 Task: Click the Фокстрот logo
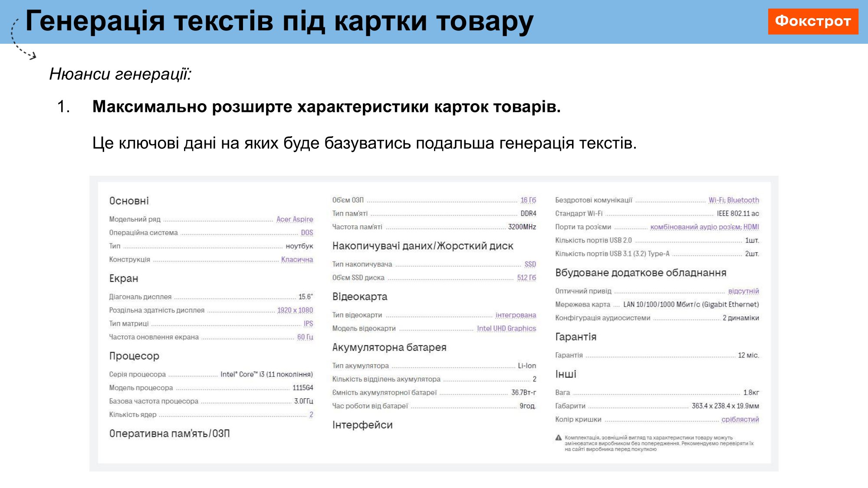coord(813,21)
